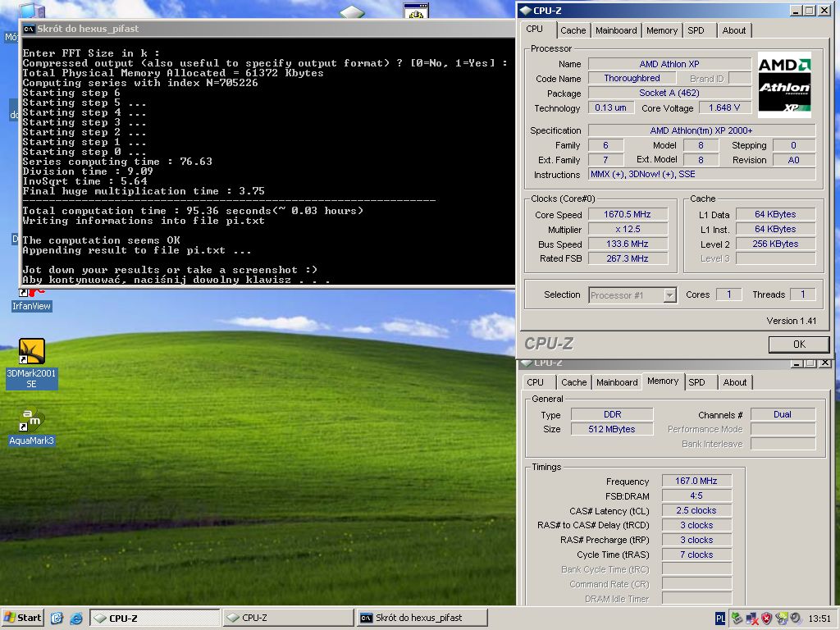
Task: Click the 13:51 taskbar clock
Action: coord(819,619)
